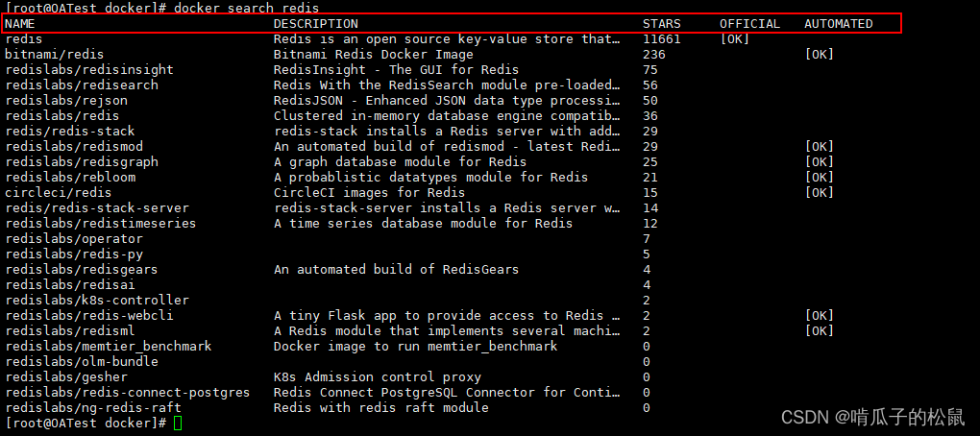Image resolution: width=980 pixels, height=436 pixels.
Task: Select the redis/redis-stack image name
Action: (x=70, y=132)
